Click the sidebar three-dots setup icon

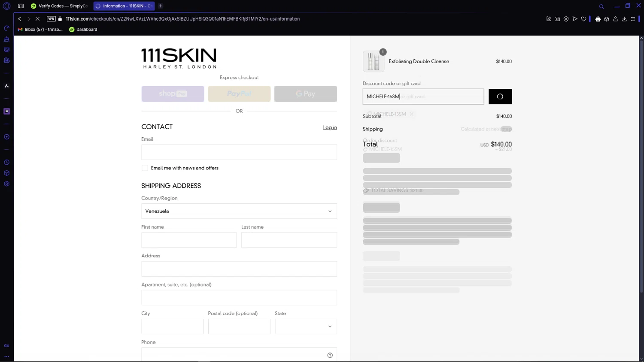coord(7,356)
